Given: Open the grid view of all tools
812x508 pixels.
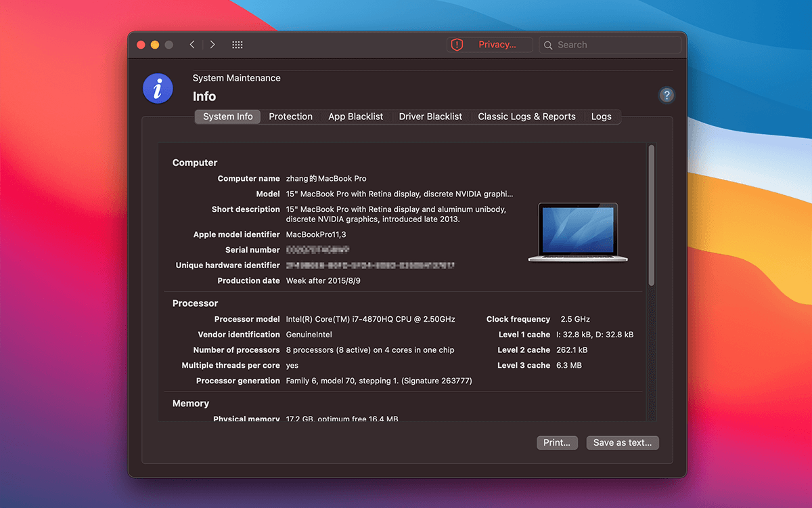Looking at the screenshot, I should coord(238,45).
